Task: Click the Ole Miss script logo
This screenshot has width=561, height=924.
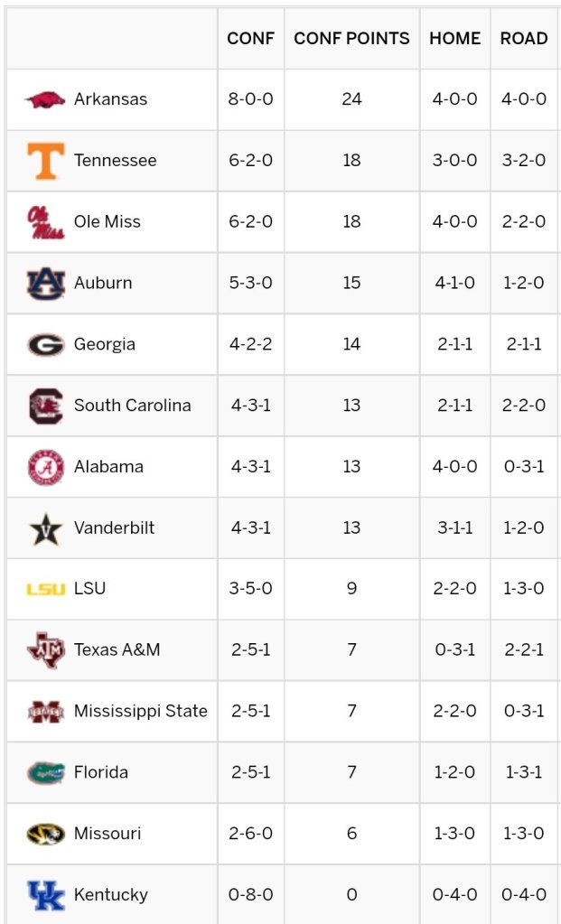Action: 45,222
